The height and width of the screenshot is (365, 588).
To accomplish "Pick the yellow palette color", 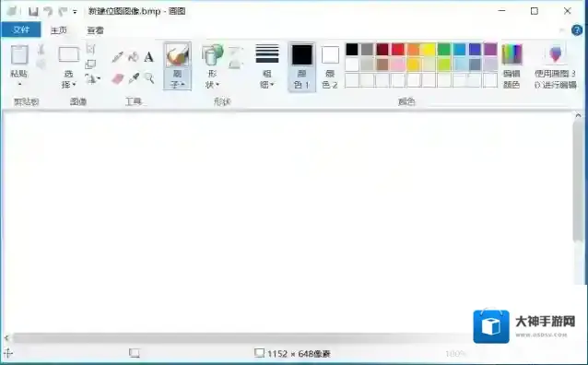I will [x=429, y=49].
